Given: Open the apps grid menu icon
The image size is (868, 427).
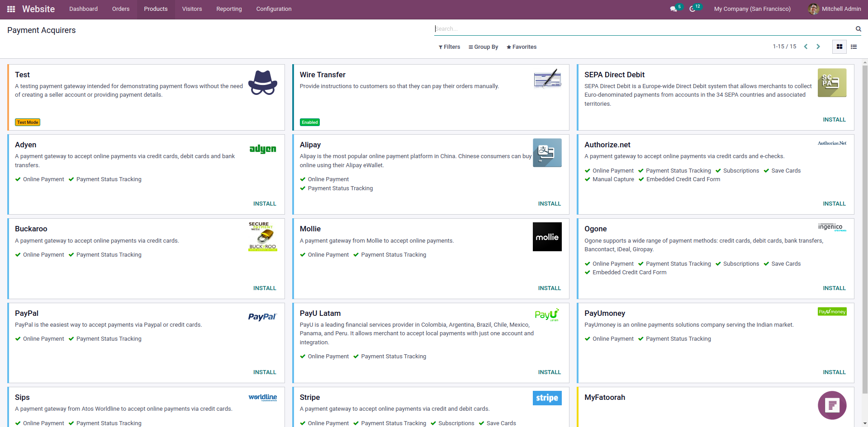Looking at the screenshot, I should pyautogui.click(x=11, y=9).
